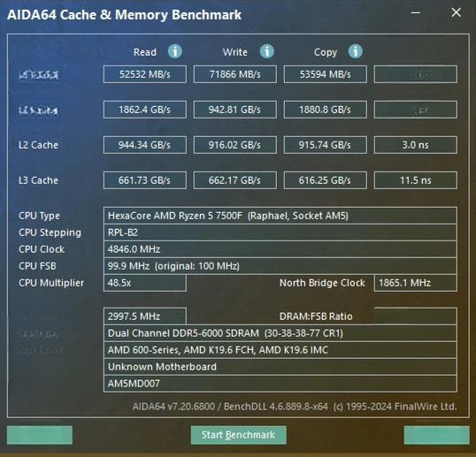Viewport: 476px width, 457px height.
Task: Click the Start Benchmark button
Action: point(238,435)
